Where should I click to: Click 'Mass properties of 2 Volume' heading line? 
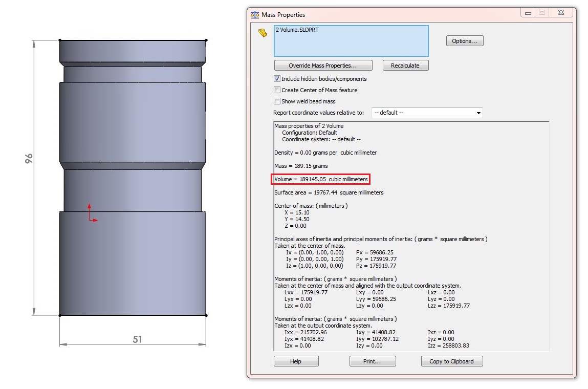(309, 126)
